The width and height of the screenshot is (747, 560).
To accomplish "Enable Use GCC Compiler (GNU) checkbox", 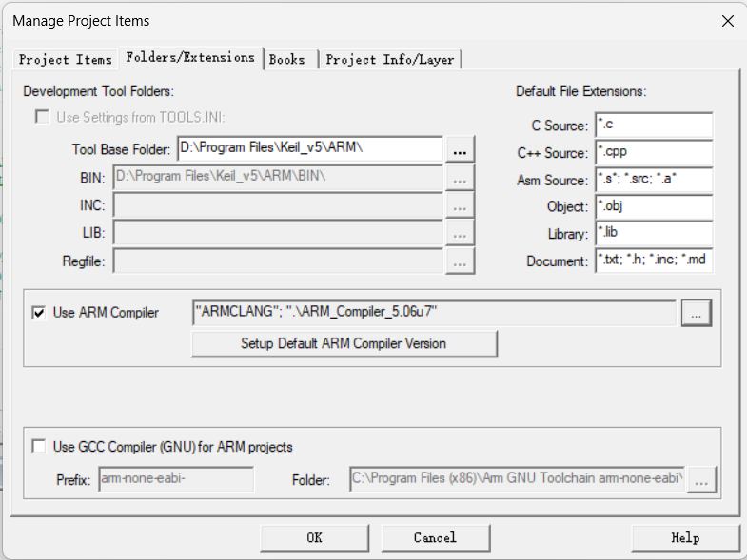I will click(x=39, y=447).
